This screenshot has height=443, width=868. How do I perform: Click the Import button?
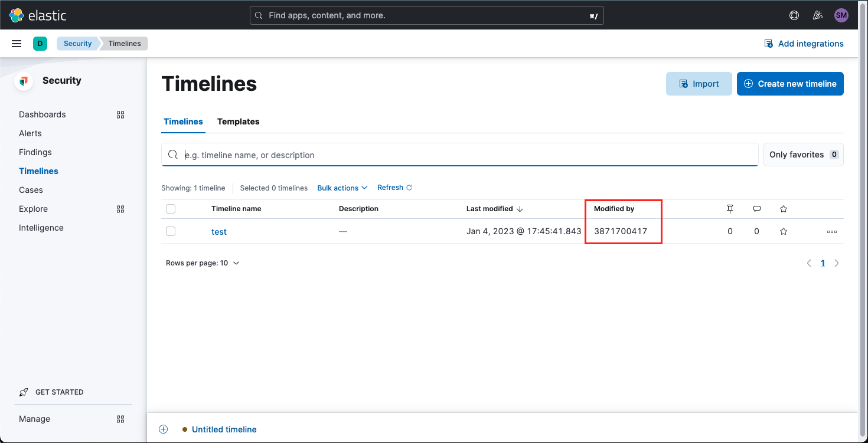pyautogui.click(x=699, y=84)
